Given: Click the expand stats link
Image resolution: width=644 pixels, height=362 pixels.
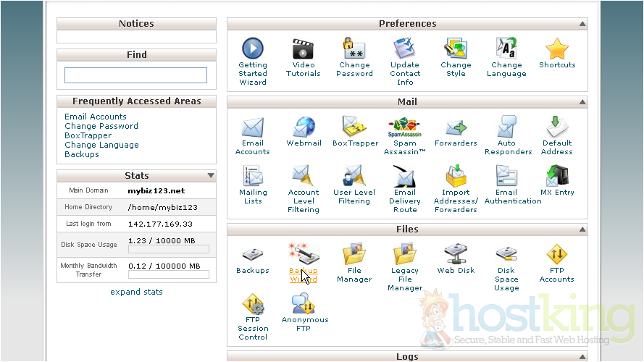Looking at the screenshot, I should click(136, 292).
